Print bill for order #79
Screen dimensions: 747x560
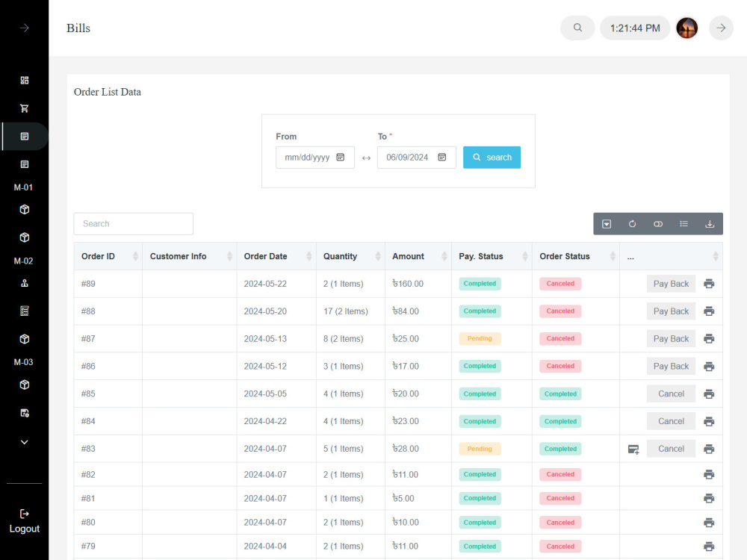tap(709, 547)
